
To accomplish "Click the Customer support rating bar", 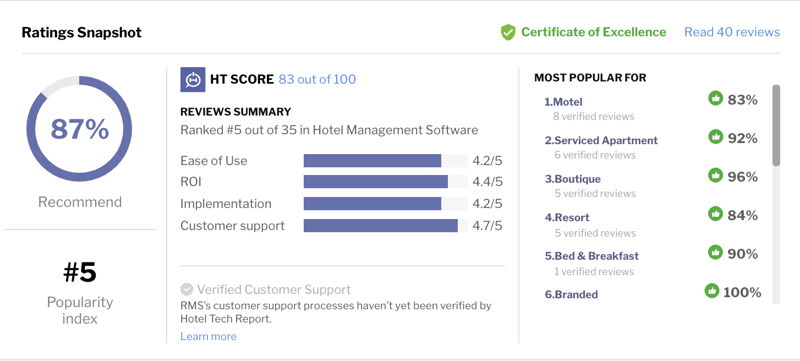I will coord(385,225).
